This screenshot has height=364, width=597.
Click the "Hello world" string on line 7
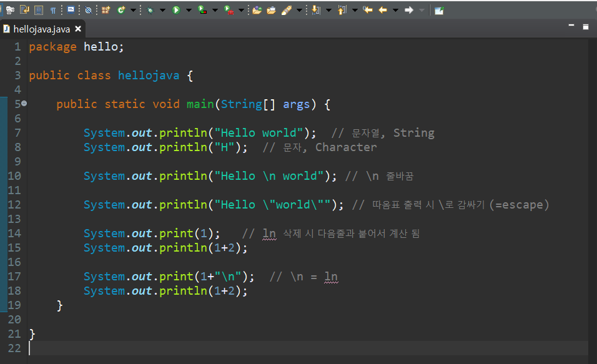[259, 133]
